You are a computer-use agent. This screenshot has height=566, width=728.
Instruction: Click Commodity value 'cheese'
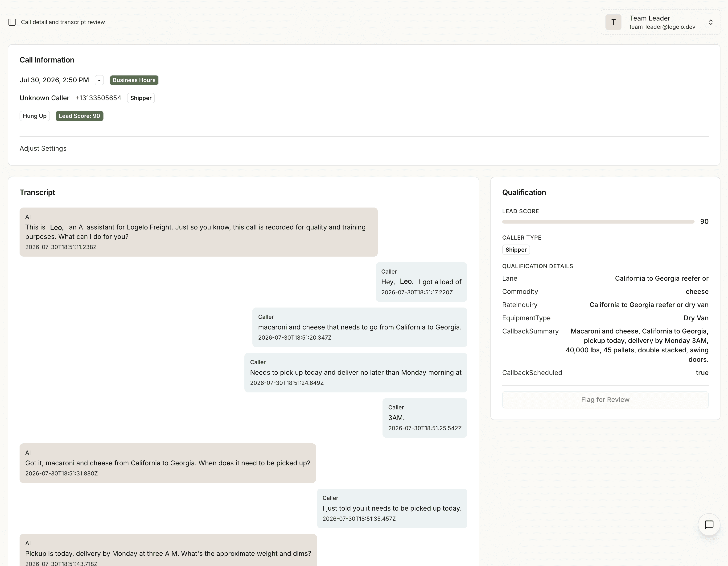tap(697, 292)
